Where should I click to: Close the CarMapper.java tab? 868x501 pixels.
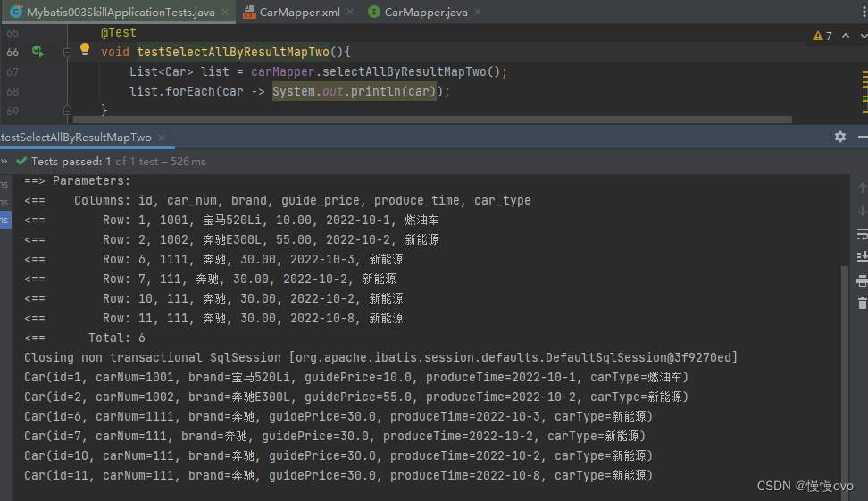click(x=478, y=12)
